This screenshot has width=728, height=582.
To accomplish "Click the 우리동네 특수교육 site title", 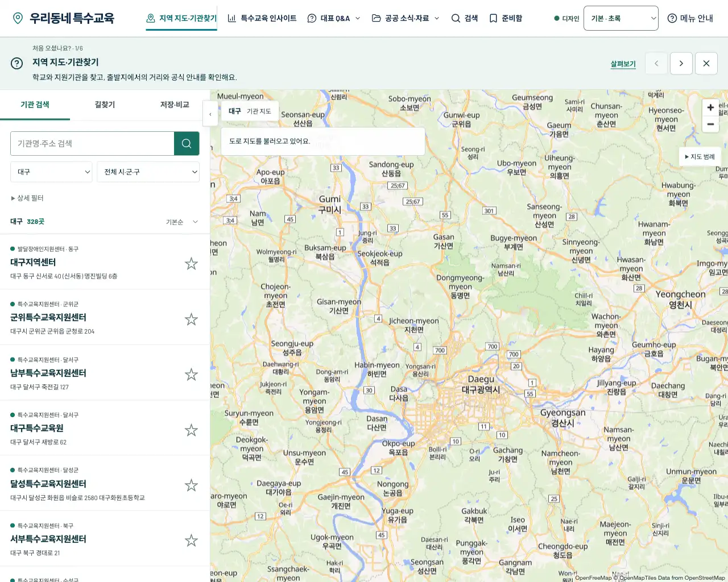I will click(x=72, y=18).
